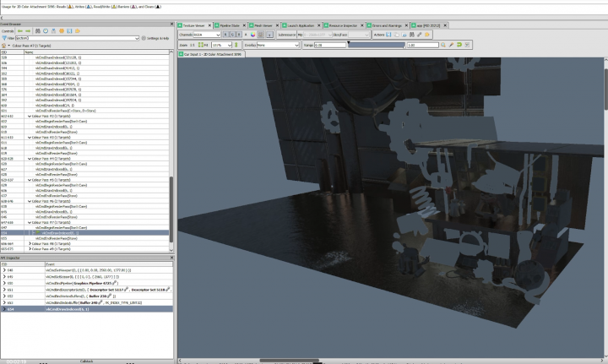The width and height of the screenshot is (608, 364).
Task: Open the Channels RGBA dropdown
Action: [207, 35]
